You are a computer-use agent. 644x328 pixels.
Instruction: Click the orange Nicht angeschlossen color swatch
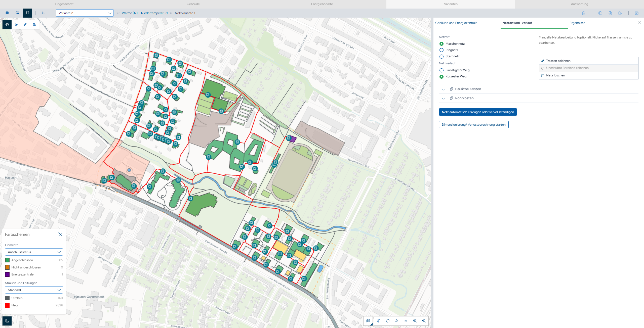coord(7,267)
